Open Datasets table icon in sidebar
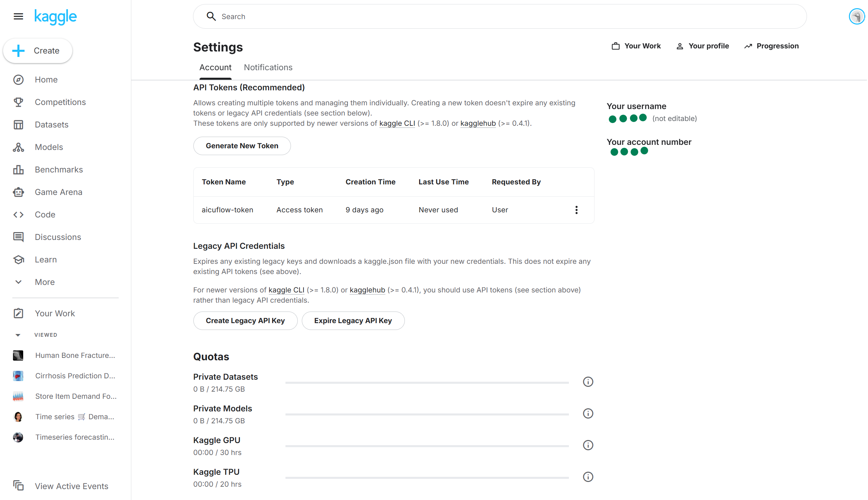Screen dimensions: 868x500 18,125
